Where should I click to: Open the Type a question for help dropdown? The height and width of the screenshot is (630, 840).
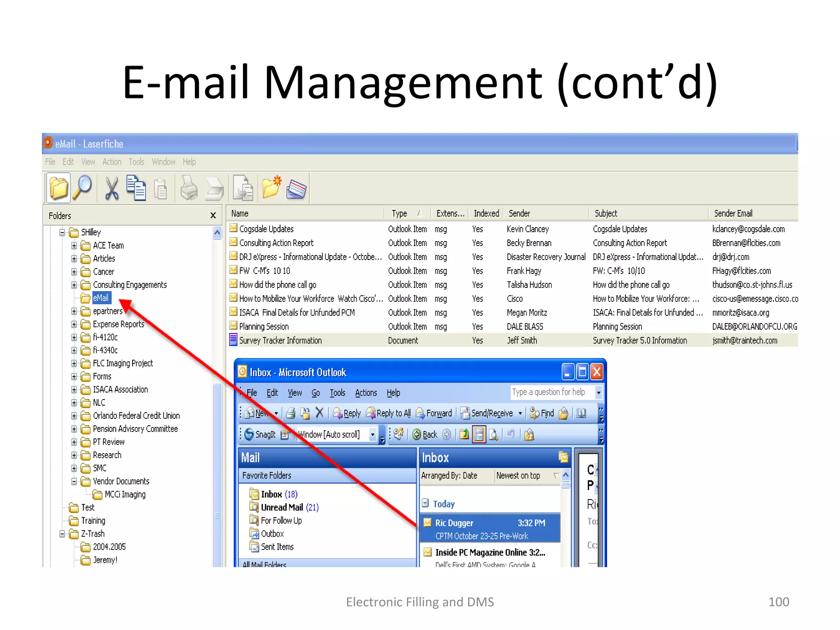click(598, 393)
